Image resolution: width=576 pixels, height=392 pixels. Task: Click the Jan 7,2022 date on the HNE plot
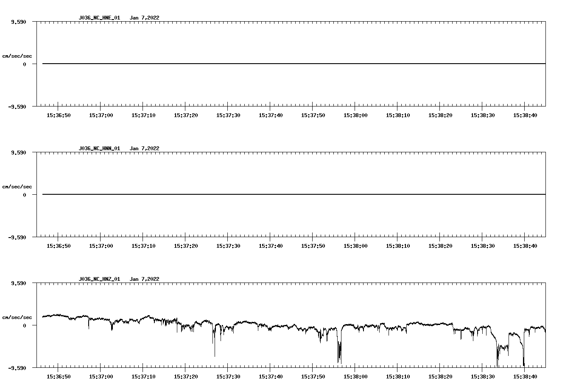[x=145, y=18]
